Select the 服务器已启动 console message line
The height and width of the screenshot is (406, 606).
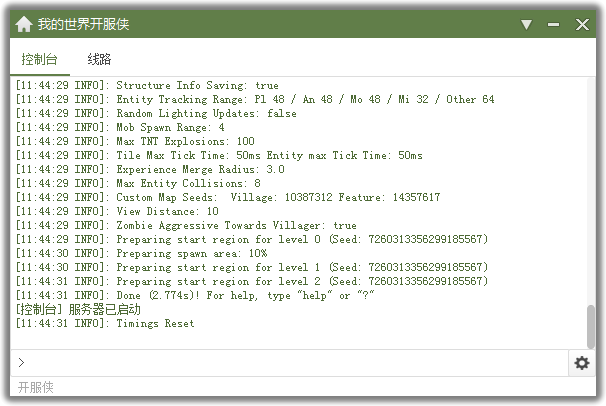click(x=78, y=309)
